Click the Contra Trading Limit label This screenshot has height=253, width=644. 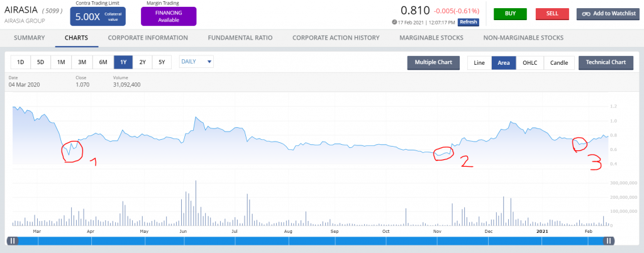pyautogui.click(x=97, y=3)
